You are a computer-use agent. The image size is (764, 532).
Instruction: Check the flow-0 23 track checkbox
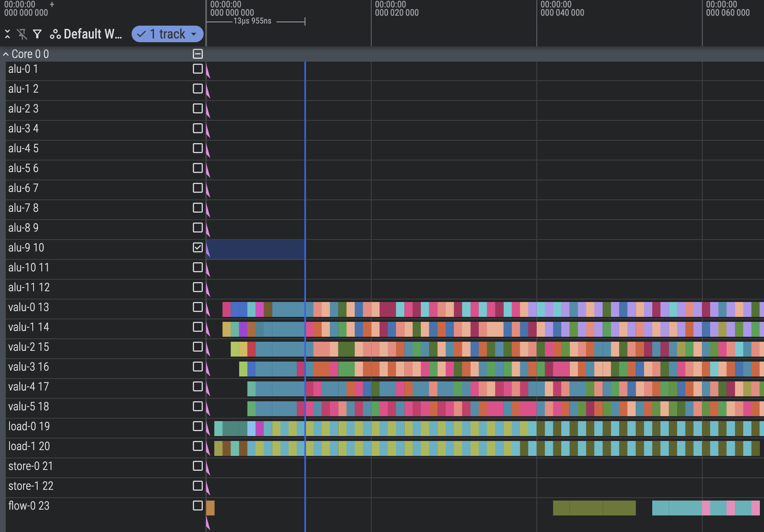coord(198,506)
